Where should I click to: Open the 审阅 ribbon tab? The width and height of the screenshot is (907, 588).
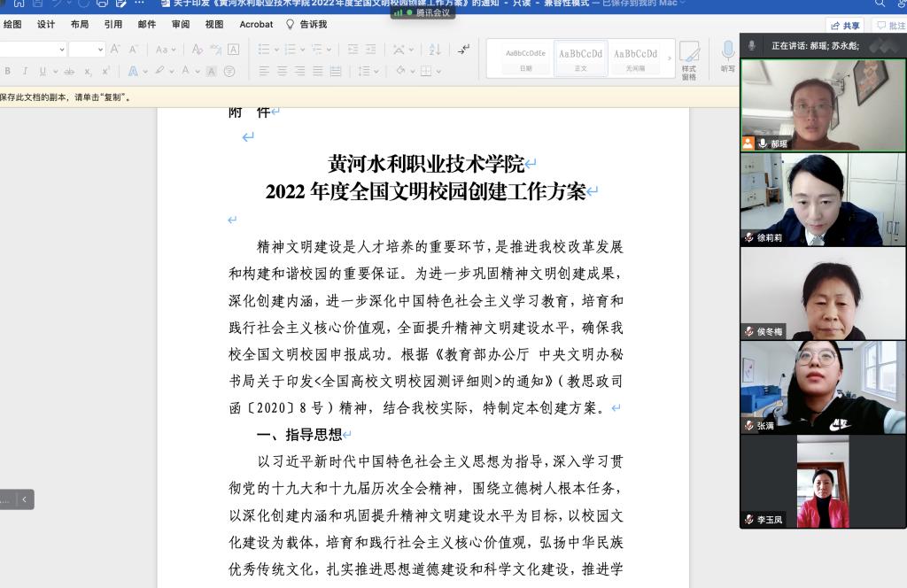point(181,25)
